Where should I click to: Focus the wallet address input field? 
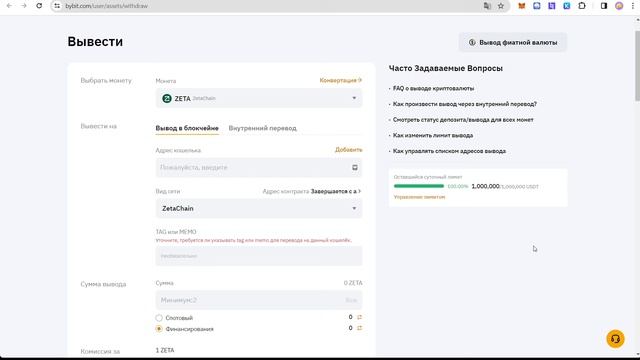click(x=259, y=167)
